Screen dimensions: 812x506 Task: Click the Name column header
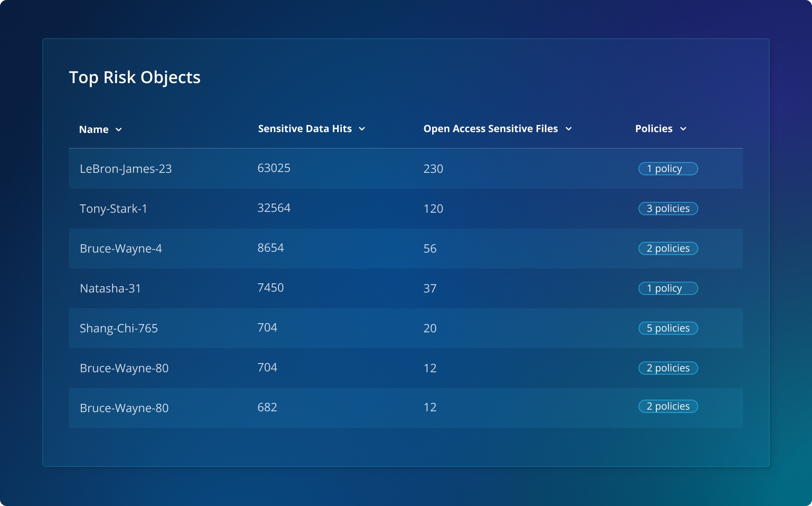pyautogui.click(x=94, y=130)
